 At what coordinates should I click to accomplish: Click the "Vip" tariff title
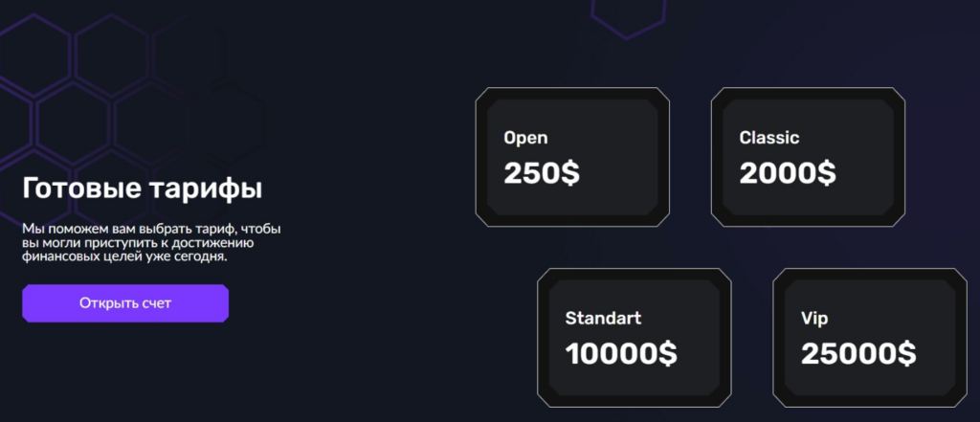click(x=814, y=318)
